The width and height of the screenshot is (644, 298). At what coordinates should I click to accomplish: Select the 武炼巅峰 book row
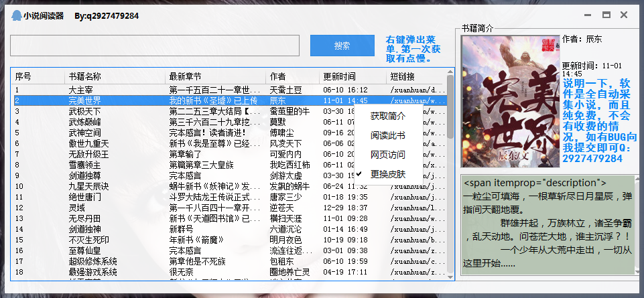[x=230, y=122]
